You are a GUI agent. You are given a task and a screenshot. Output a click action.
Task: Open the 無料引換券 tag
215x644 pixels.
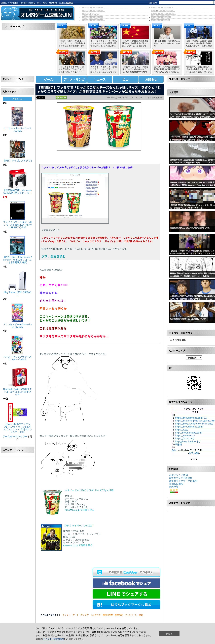pyautogui.click(x=108, y=615)
